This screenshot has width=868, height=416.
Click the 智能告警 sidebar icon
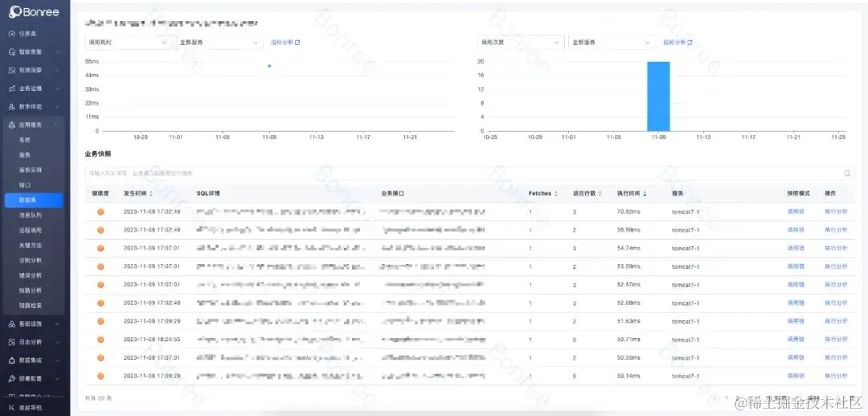[11, 51]
